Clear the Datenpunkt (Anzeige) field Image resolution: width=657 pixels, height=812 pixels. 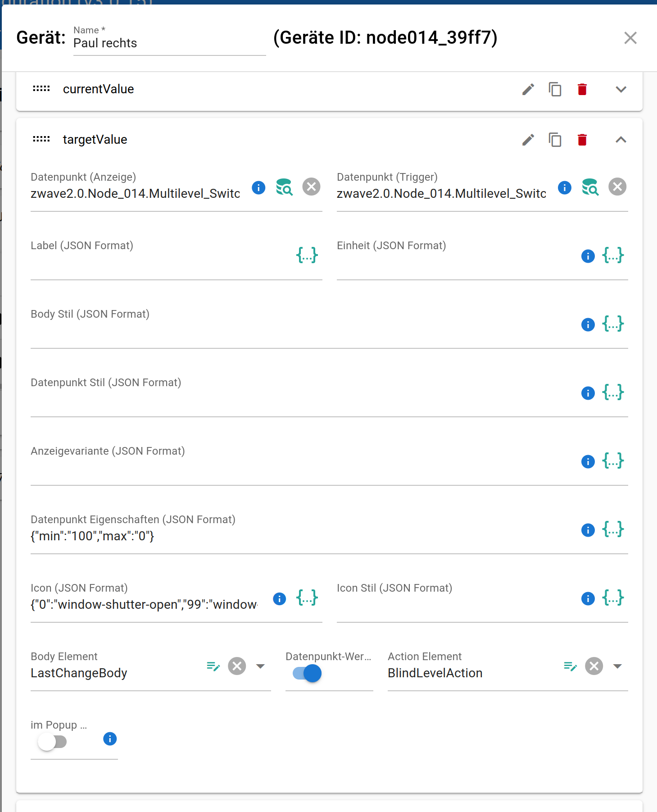pyautogui.click(x=311, y=187)
